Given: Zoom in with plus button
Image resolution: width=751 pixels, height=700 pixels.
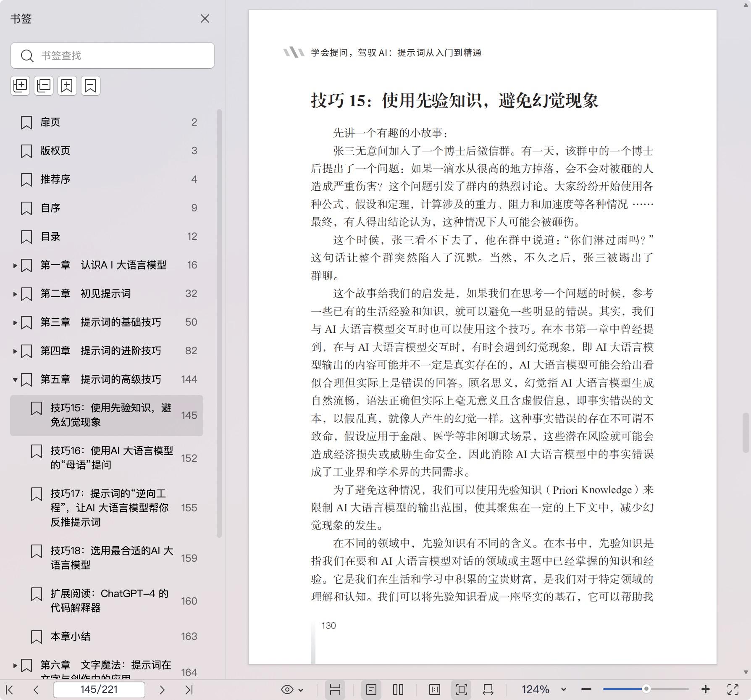Looking at the screenshot, I should (x=706, y=689).
